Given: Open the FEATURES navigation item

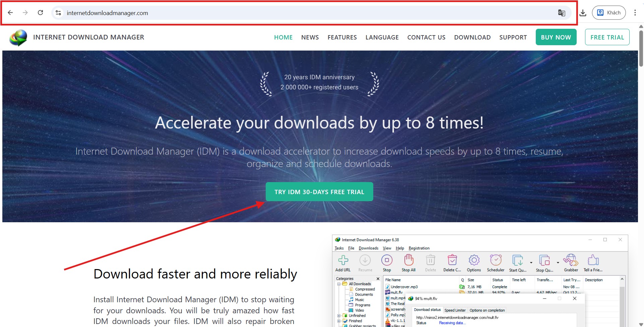Looking at the screenshot, I should (342, 37).
